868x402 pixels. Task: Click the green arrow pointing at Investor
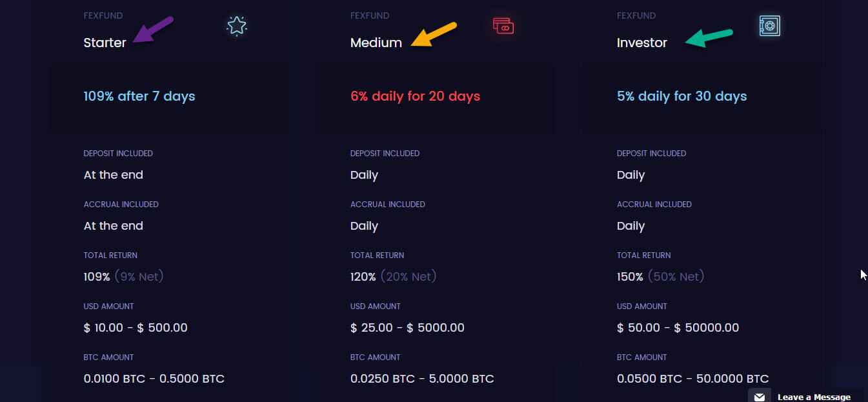coord(709,38)
